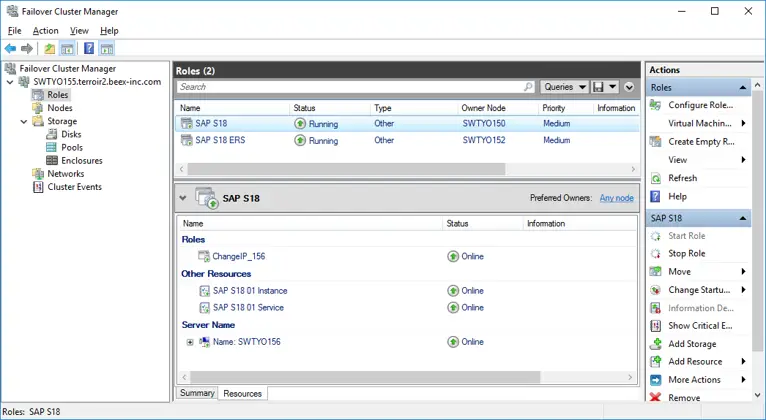766x420 pixels.
Task: Click the ChangeIP_156 resource icon
Action: (x=204, y=256)
